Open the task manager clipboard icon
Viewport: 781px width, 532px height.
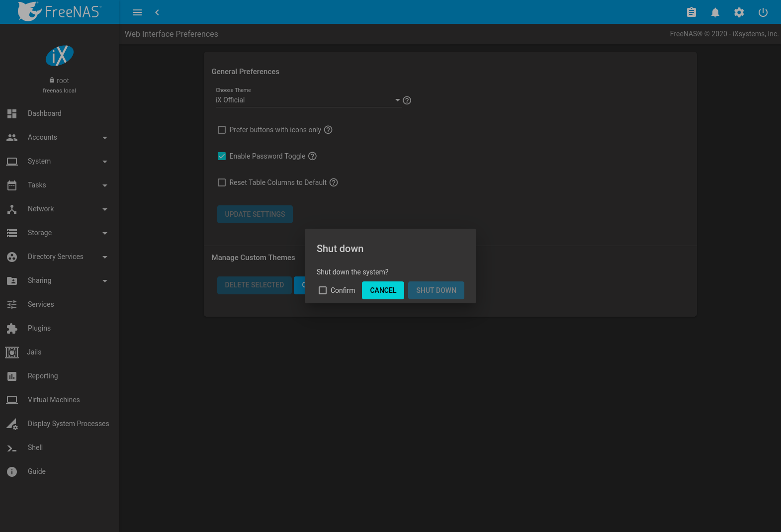click(x=691, y=12)
